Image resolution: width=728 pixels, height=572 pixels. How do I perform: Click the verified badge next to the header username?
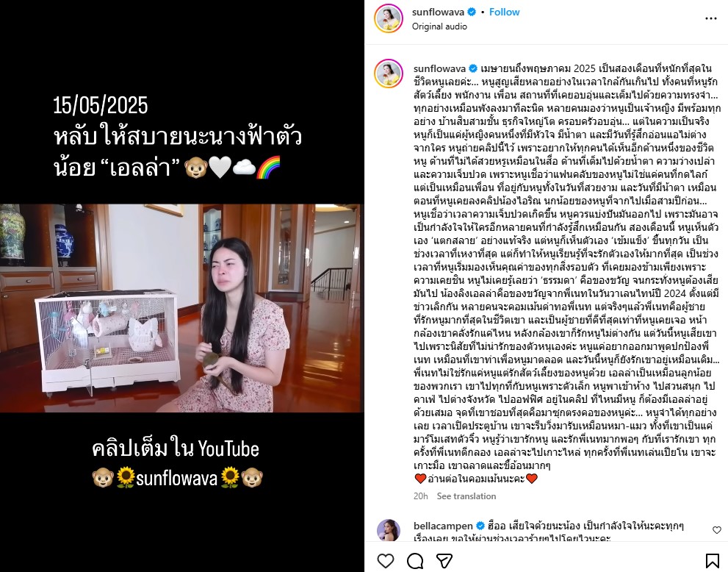[472, 12]
